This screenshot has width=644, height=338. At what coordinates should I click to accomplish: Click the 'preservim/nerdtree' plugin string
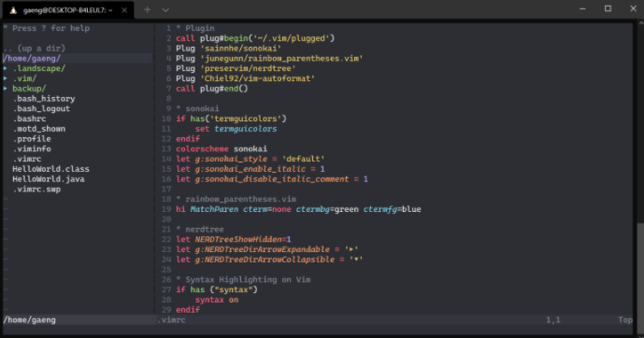click(248, 68)
